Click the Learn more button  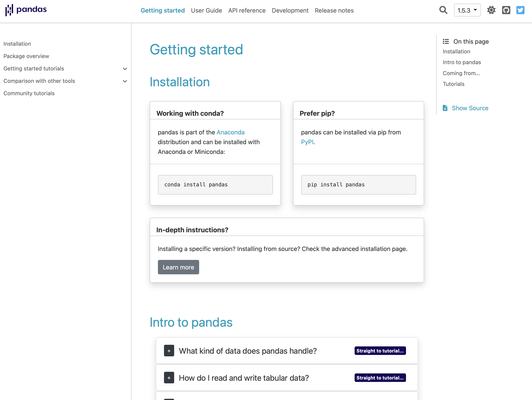(x=178, y=267)
